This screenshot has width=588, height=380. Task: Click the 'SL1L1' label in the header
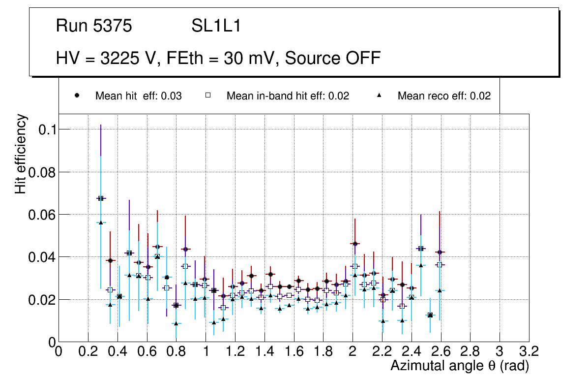point(216,26)
